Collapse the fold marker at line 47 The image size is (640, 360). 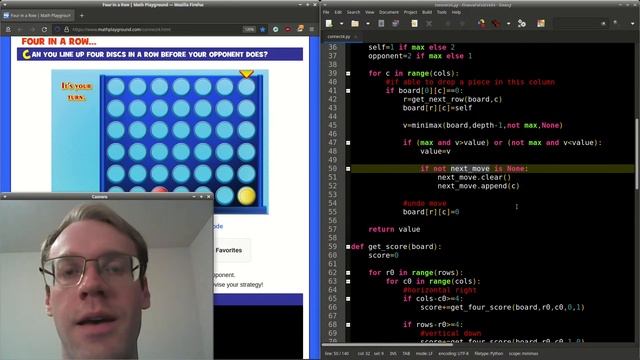[x=348, y=143]
